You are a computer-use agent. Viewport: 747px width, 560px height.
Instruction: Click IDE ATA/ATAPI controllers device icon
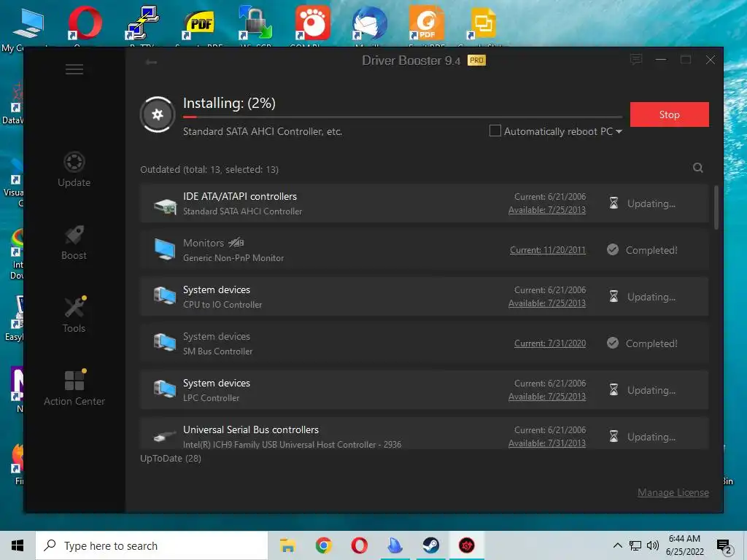tap(165, 205)
